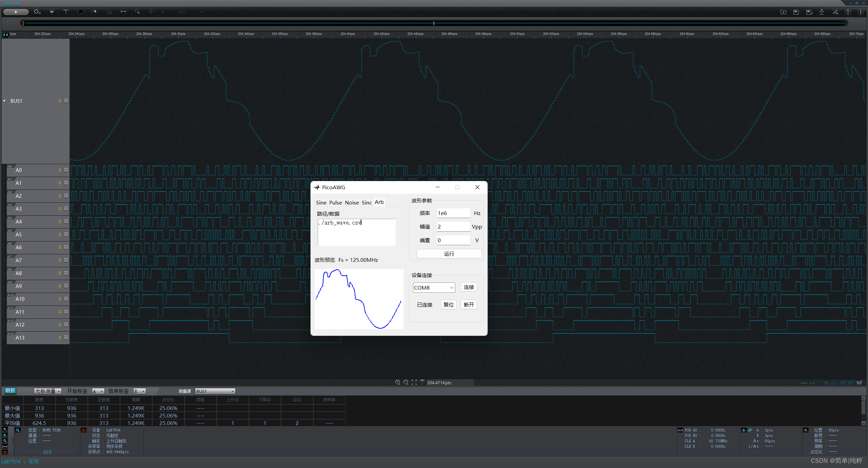This screenshot has width=868, height=468.
Task: Open the magnifier search tool
Action: coord(137,12)
